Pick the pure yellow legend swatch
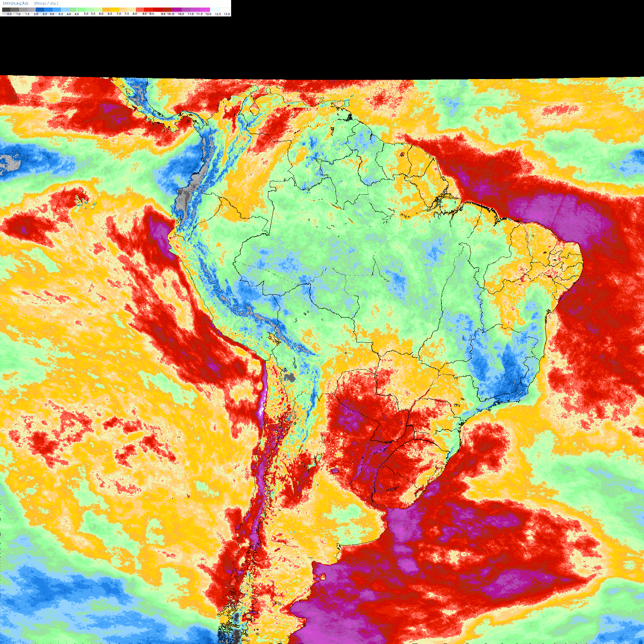644x644 pixels. (115, 10)
